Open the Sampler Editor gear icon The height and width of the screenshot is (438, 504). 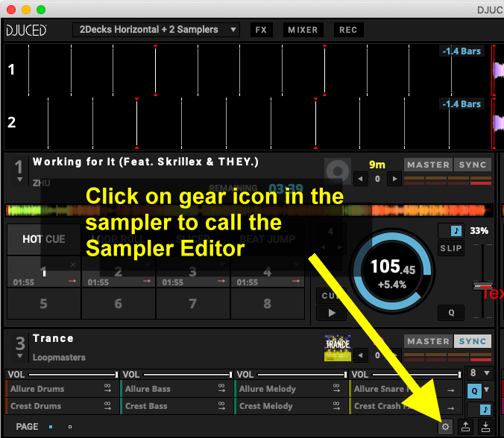pyautogui.click(x=445, y=427)
